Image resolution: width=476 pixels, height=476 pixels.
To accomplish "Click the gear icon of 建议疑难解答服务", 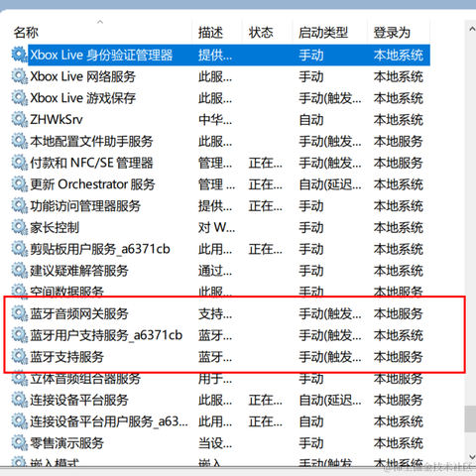I will tap(20, 271).
